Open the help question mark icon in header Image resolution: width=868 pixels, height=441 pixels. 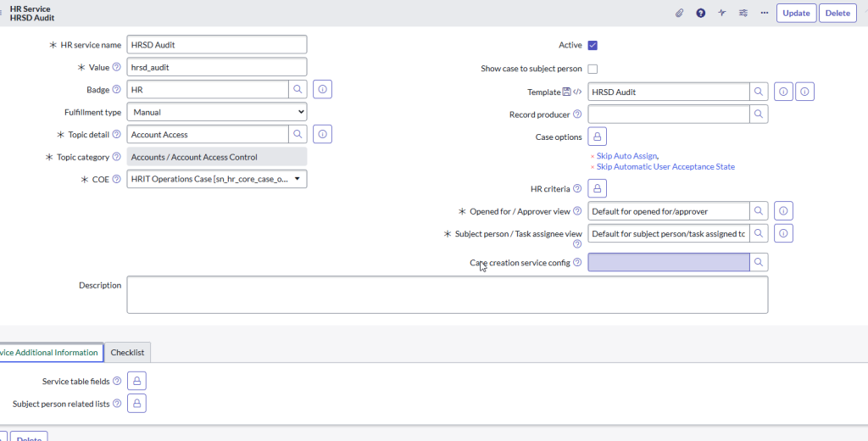click(x=701, y=13)
